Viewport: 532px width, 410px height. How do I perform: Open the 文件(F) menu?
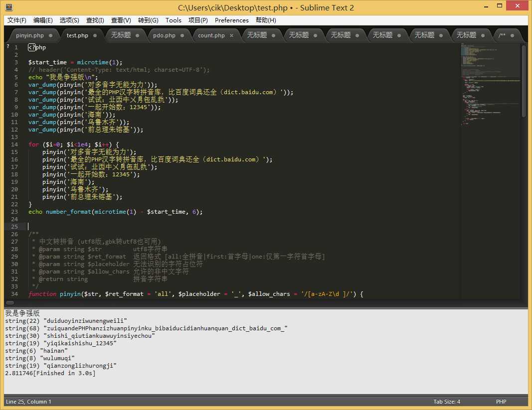click(17, 20)
